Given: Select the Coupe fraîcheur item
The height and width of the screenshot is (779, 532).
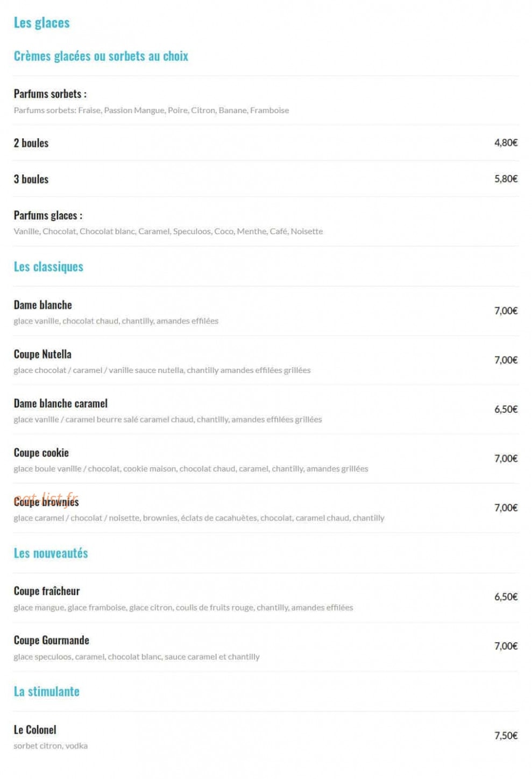Looking at the screenshot, I should pyautogui.click(x=47, y=591).
